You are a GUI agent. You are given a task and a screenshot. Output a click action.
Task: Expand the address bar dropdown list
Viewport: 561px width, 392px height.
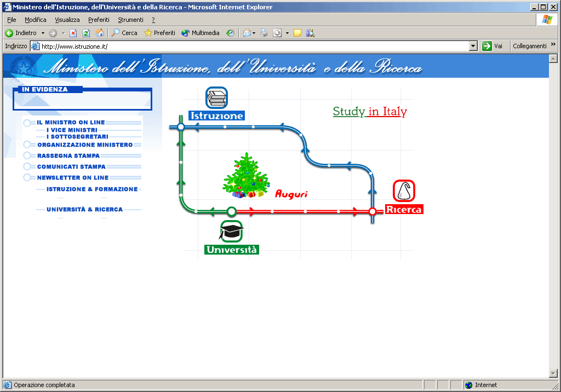pos(473,46)
